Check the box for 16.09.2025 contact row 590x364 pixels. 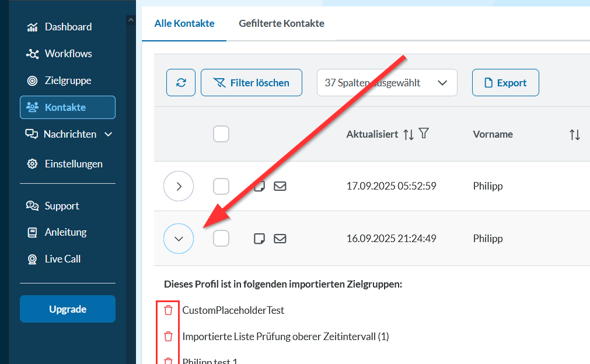tap(221, 239)
